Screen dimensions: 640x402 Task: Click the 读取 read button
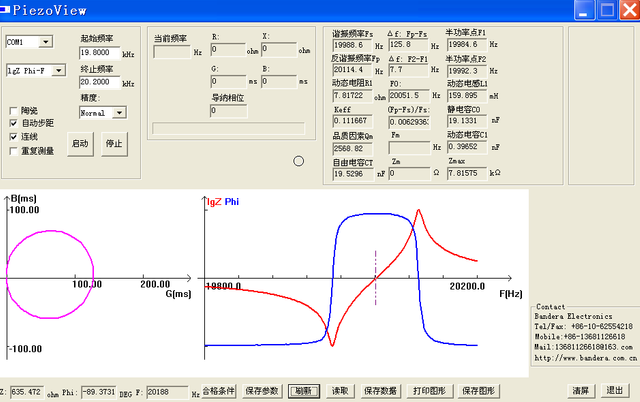[x=340, y=390]
